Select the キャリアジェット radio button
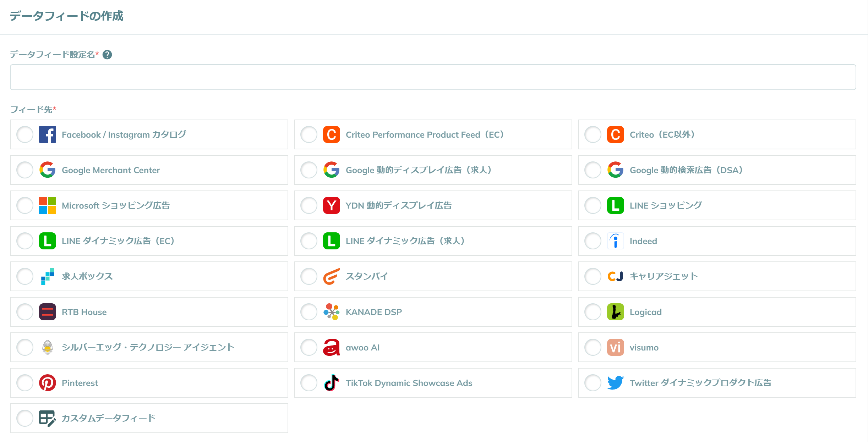 pyautogui.click(x=593, y=276)
